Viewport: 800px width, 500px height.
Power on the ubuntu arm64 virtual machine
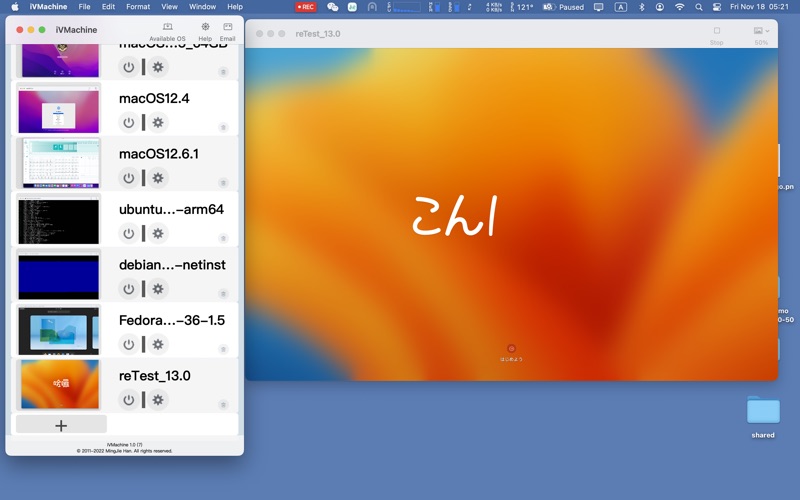pos(129,234)
